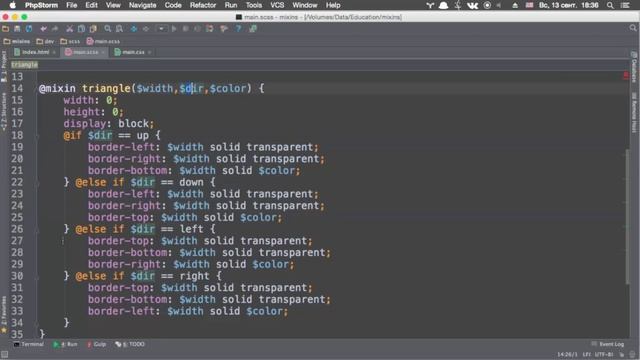
Task: Click the dev breadcrumb folder
Action: click(x=45, y=41)
